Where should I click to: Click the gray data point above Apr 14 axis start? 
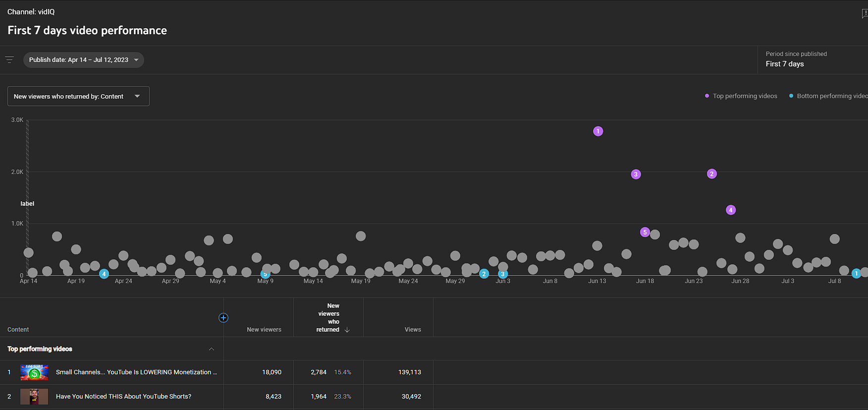point(29,253)
